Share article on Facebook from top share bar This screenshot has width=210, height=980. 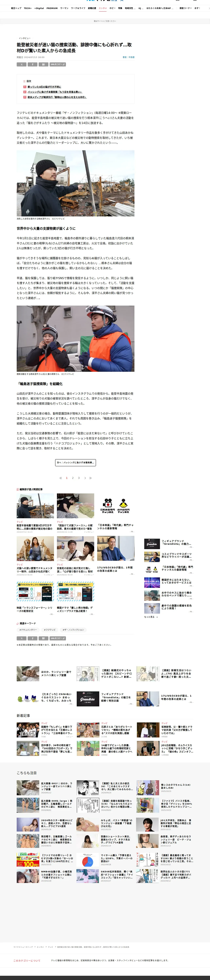pyautogui.click(x=32, y=65)
